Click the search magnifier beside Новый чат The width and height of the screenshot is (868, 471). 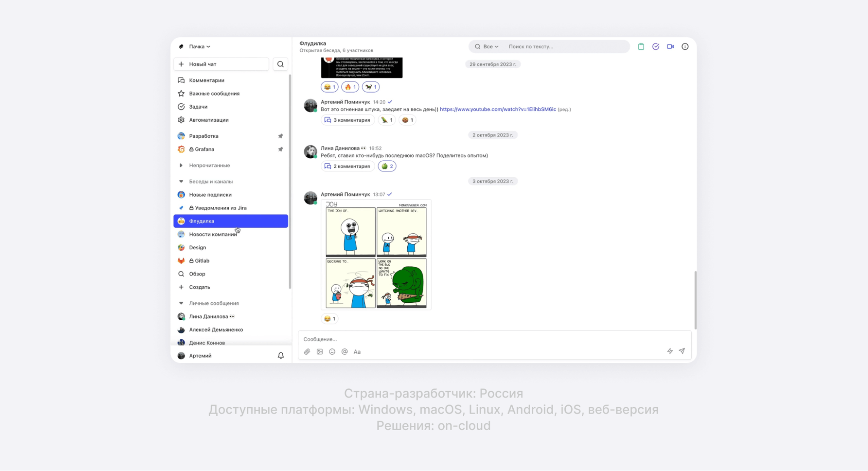(281, 64)
